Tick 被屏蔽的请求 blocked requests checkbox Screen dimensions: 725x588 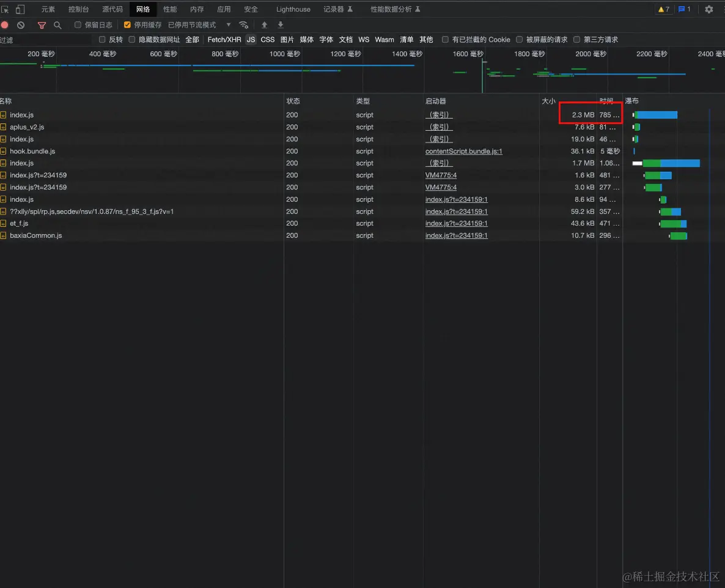(x=519, y=40)
